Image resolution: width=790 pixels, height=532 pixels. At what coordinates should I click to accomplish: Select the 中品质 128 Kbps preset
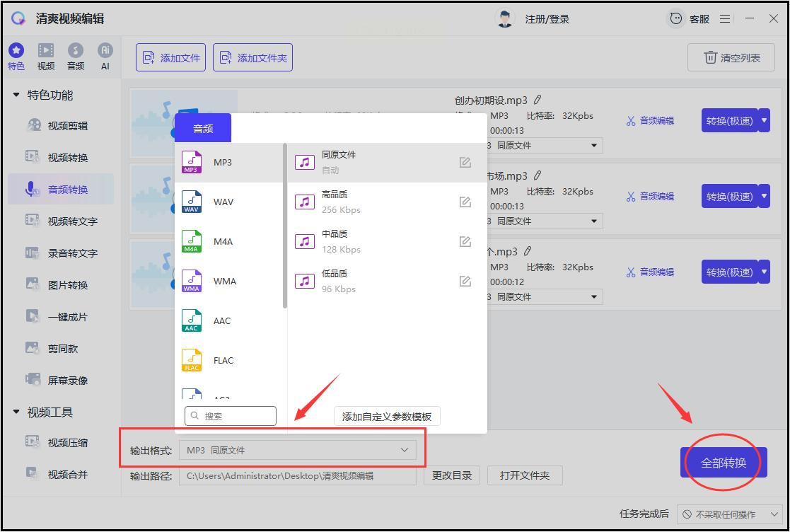pyautogui.click(x=387, y=241)
